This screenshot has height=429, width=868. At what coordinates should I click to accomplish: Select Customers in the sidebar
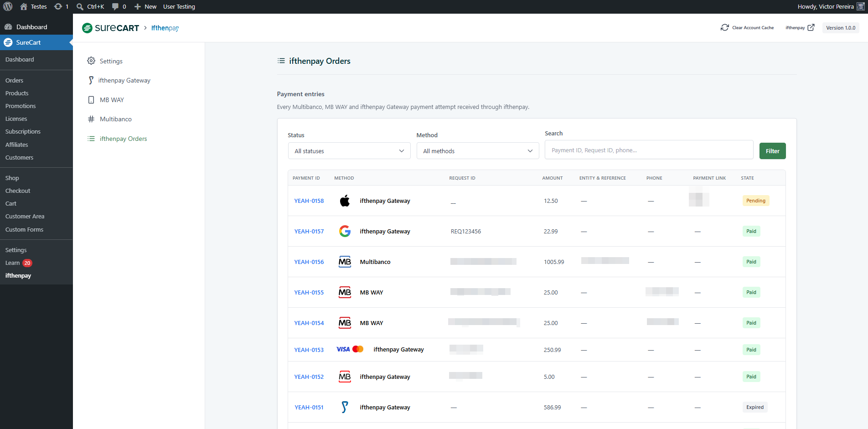tap(19, 157)
